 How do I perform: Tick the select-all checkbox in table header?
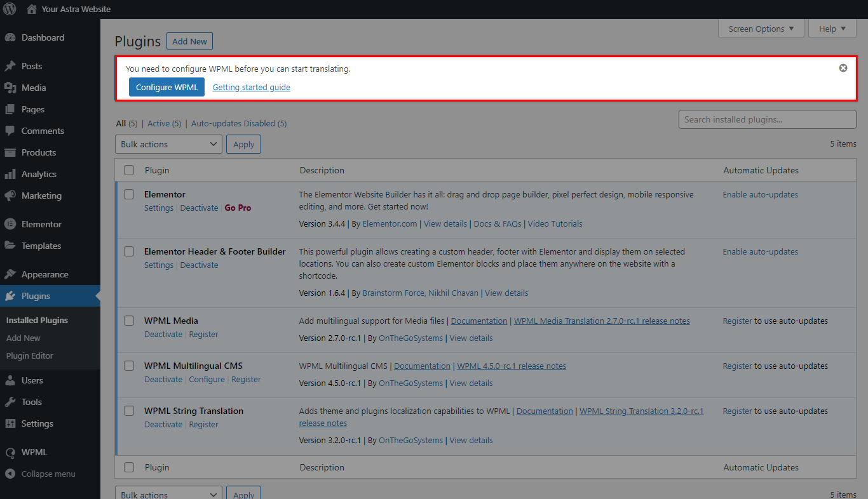[x=129, y=170]
